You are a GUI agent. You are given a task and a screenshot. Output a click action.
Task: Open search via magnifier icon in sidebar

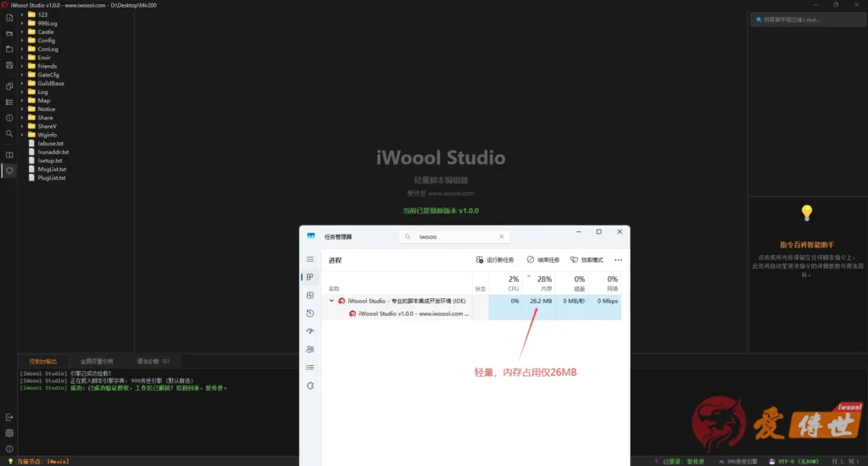click(x=9, y=134)
